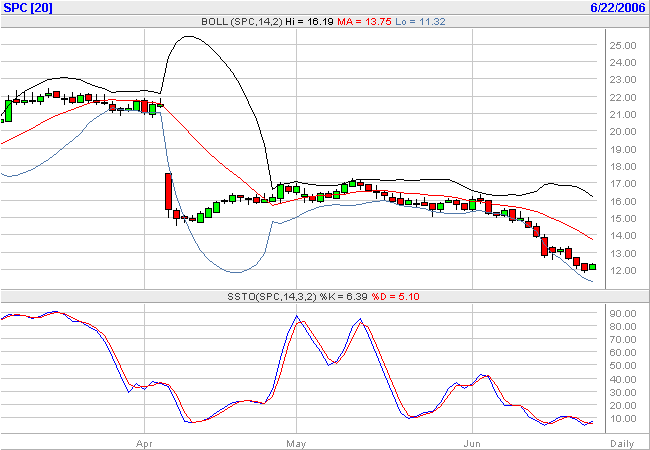Click the 50.00 stochastic axis label
Image resolution: width=650 pixels, height=450 pixels.
pyautogui.click(x=623, y=365)
